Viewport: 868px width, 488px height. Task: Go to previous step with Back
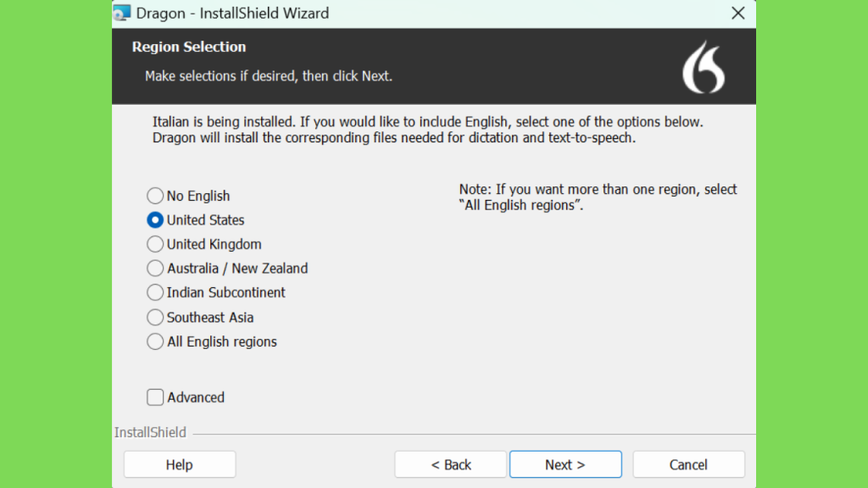[450, 464]
